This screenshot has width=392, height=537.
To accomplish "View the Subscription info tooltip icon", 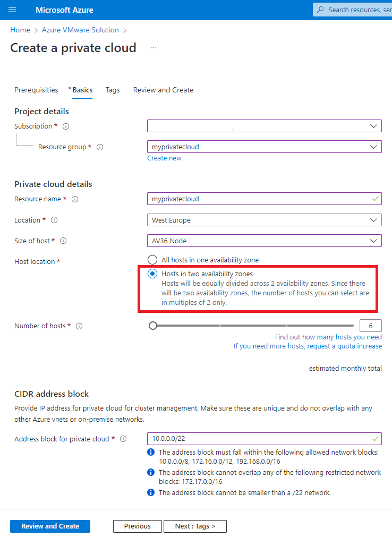I will (x=65, y=126).
